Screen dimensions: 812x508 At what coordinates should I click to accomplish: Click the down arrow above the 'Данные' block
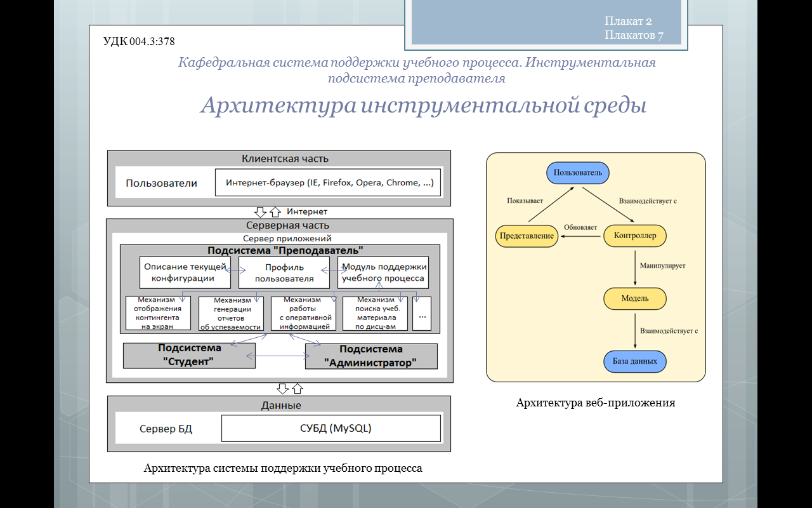[283, 388]
